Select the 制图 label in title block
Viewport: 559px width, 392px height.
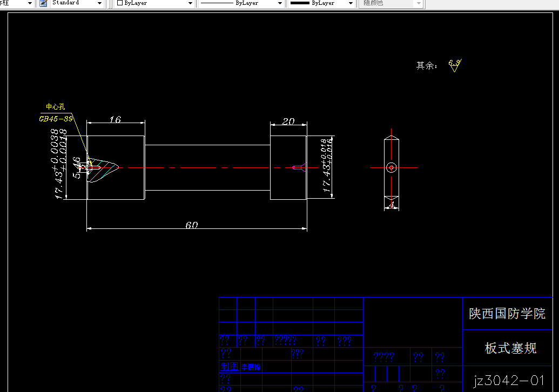(x=229, y=366)
